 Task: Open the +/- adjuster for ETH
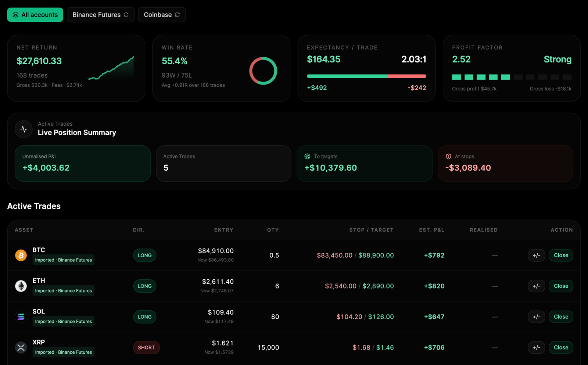point(536,286)
